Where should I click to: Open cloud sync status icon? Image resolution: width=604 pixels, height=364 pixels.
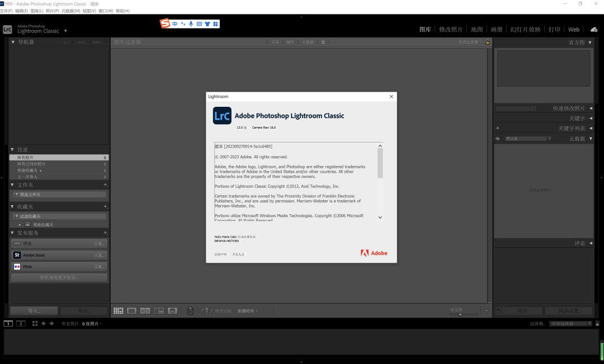coord(594,29)
